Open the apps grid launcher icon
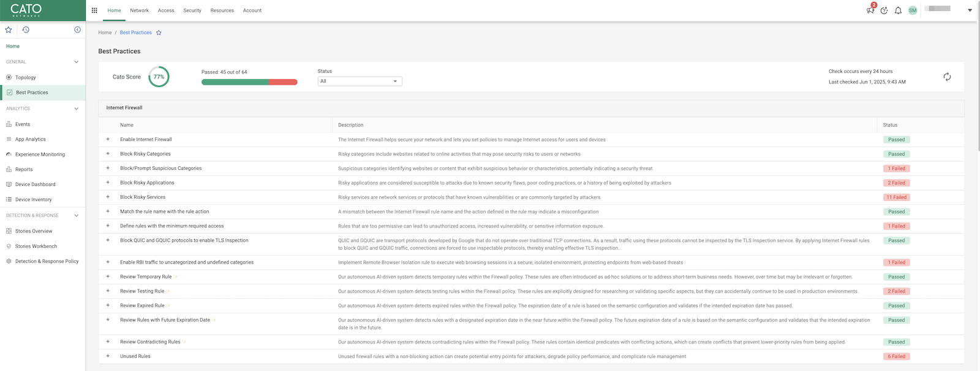 [x=94, y=10]
